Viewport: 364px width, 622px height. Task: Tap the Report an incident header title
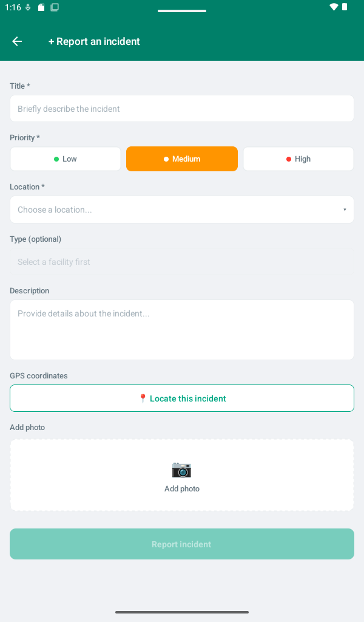pyautogui.click(x=94, y=41)
